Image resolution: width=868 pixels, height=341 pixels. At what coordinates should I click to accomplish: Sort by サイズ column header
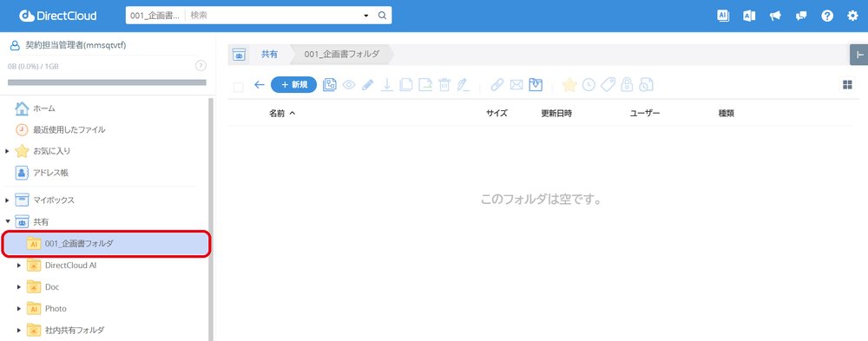click(496, 113)
